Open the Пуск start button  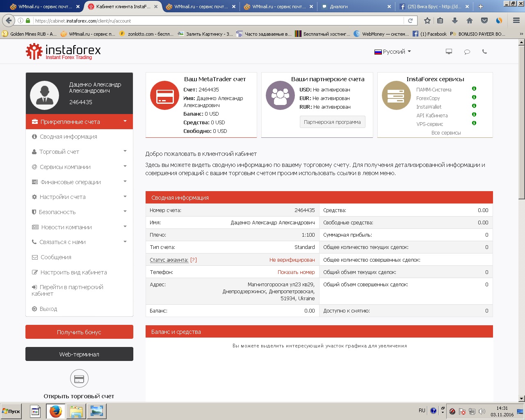pos(11,411)
